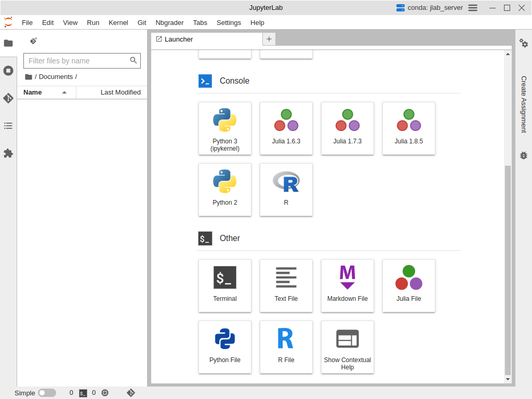Open the Running Terminals and Kernels sidebar
Viewport: 532px width, 399px height.
click(x=8, y=71)
